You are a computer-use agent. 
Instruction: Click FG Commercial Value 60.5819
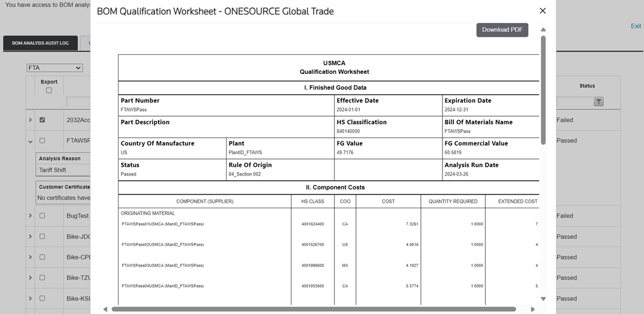[453, 152]
